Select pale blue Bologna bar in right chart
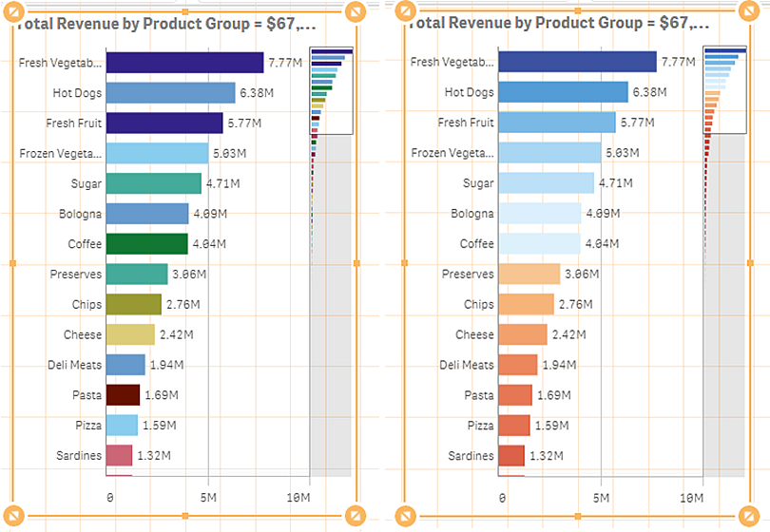The width and height of the screenshot is (770, 532). (x=540, y=214)
